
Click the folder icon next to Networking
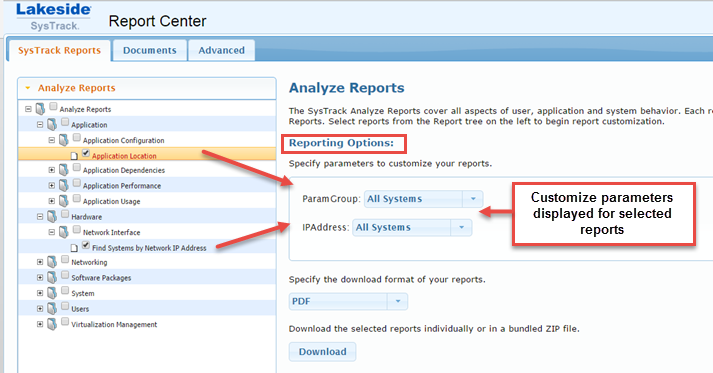pos(52,262)
